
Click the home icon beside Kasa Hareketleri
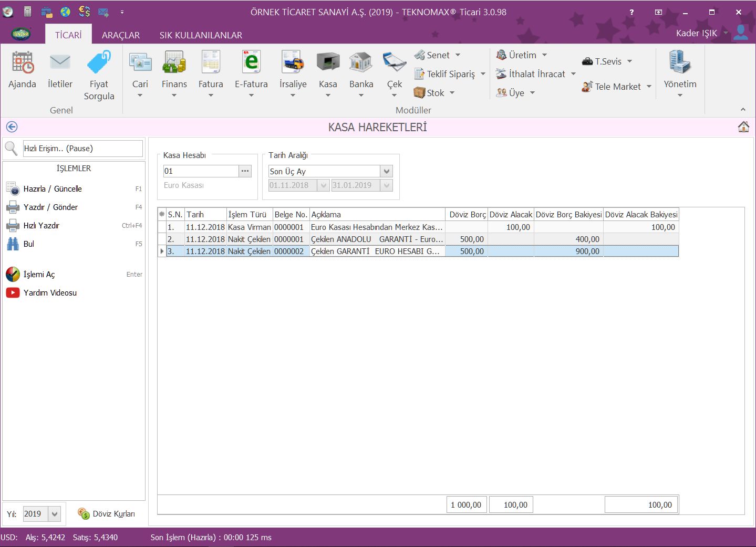click(x=743, y=127)
